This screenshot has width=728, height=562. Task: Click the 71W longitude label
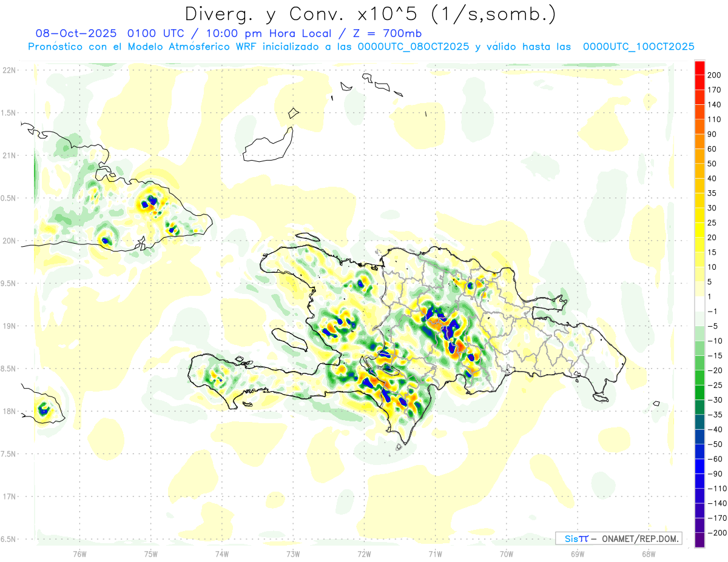435,554
